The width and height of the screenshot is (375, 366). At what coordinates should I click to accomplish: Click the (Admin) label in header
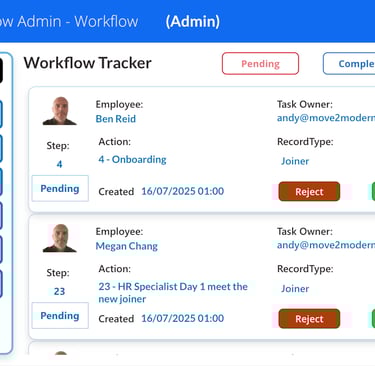[x=193, y=21]
